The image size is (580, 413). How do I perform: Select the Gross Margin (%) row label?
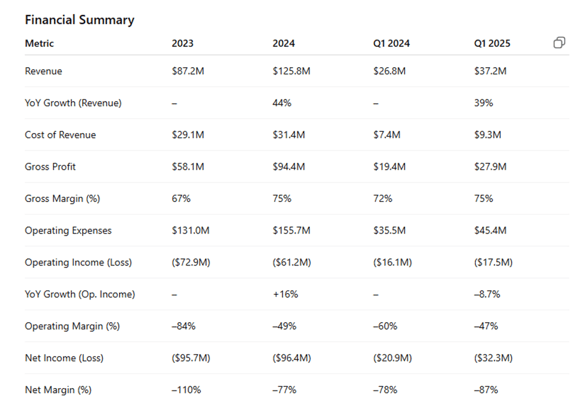click(x=63, y=199)
